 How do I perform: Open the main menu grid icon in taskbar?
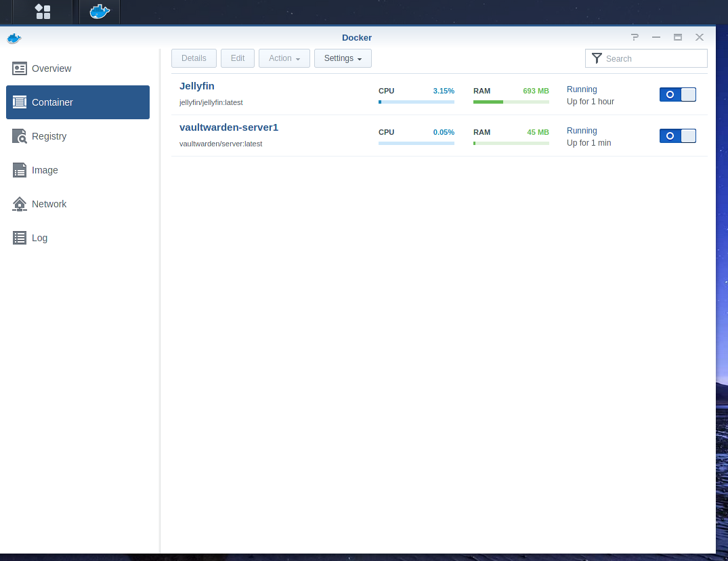[x=43, y=12]
